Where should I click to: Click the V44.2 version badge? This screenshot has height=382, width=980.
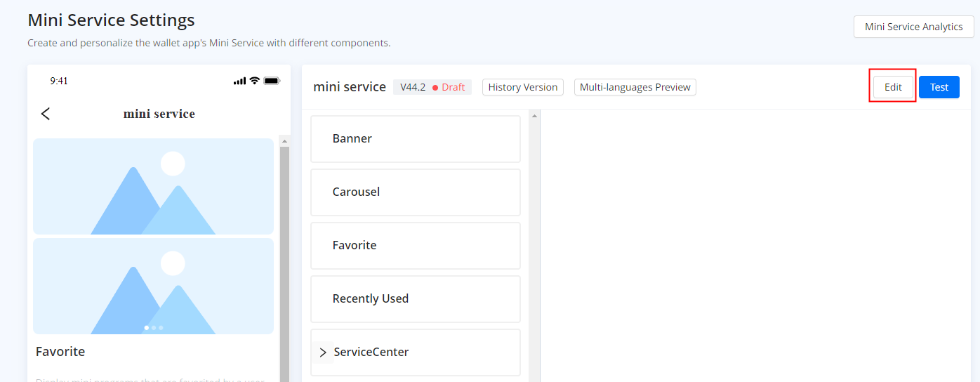click(x=413, y=87)
